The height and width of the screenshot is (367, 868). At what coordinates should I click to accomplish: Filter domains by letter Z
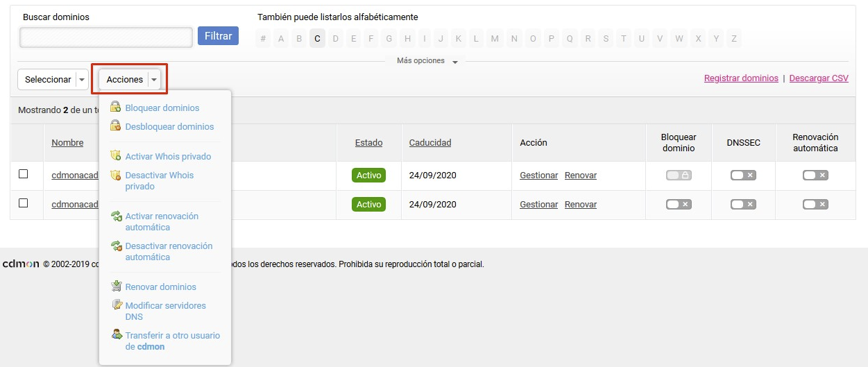coord(733,39)
